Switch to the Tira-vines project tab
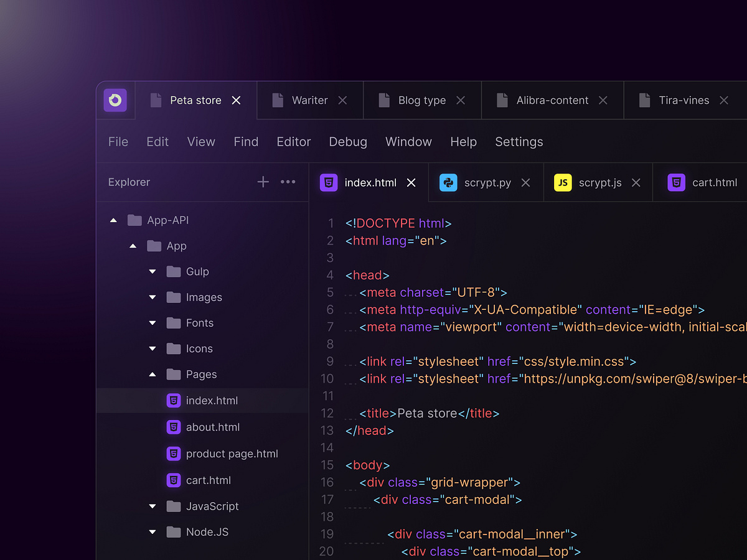The height and width of the screenshot is (560, 747). click(x=684, y=100)
